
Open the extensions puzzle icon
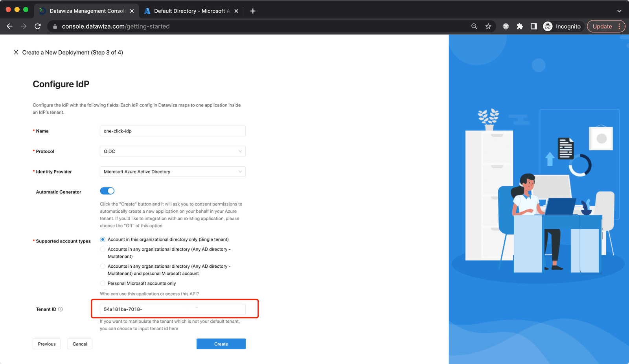520,26
